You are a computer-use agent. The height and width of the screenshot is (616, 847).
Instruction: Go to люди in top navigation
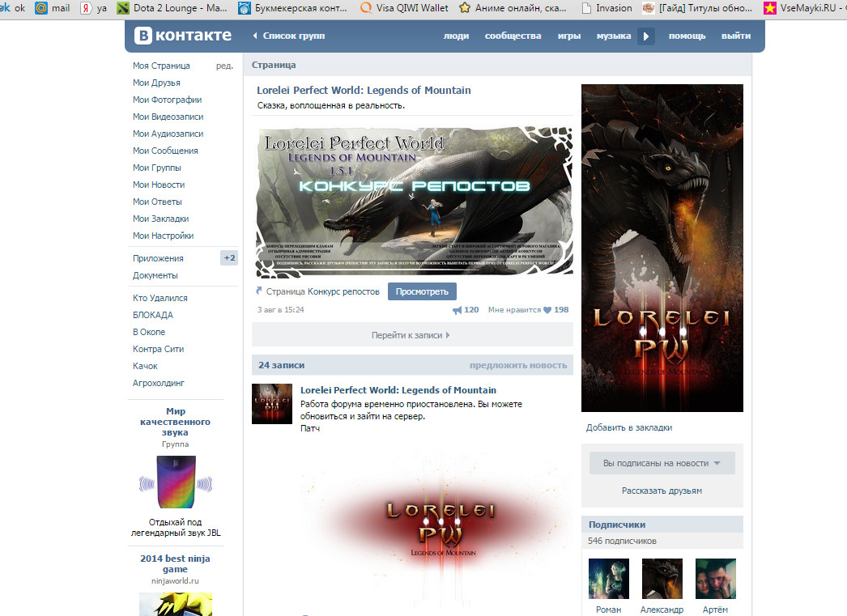coord(456,36)
